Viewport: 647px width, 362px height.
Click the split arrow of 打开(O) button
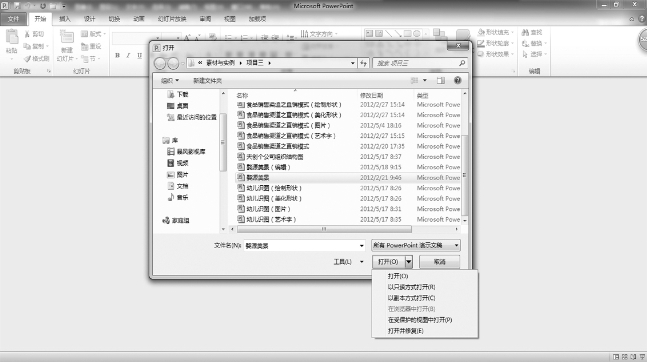point(409,262)
